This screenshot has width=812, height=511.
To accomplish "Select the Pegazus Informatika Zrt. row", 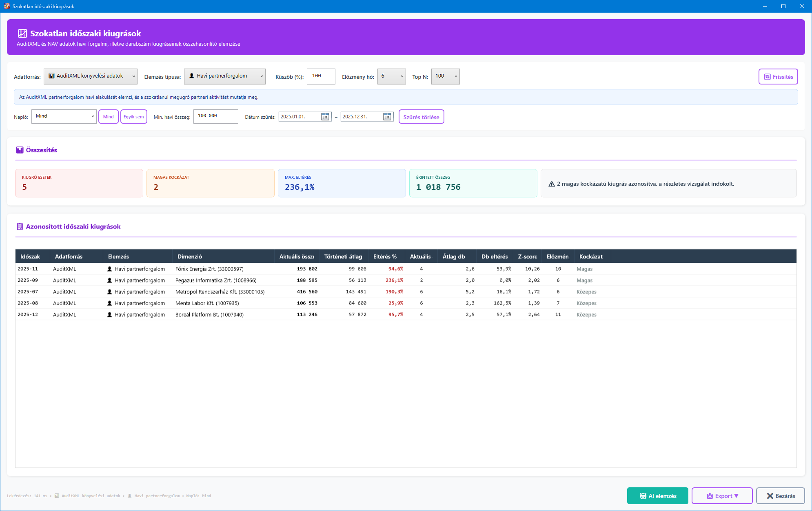I will pyautogui.click(x=216, y=280).
